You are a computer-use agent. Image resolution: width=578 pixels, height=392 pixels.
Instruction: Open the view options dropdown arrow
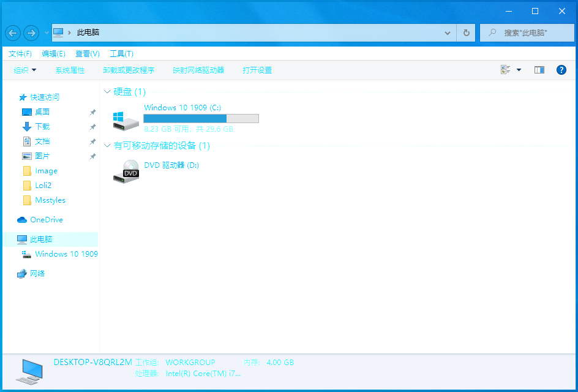pos(519,70)
